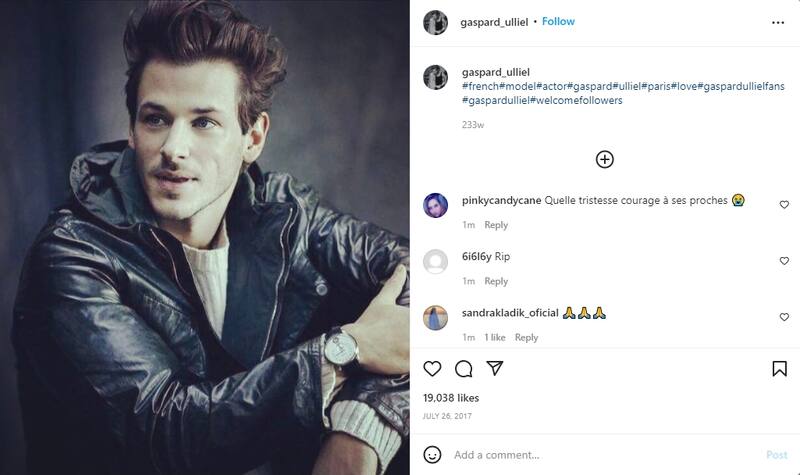Click the Add a comment field

pos(605,455)
